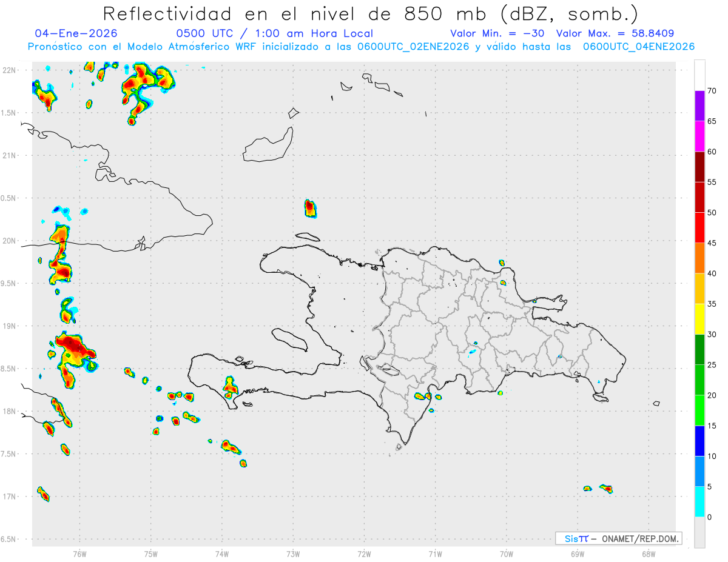Select the yellow 30-35 dBZ color band
This screenshot has width=728, height=562.
point(700,319)
